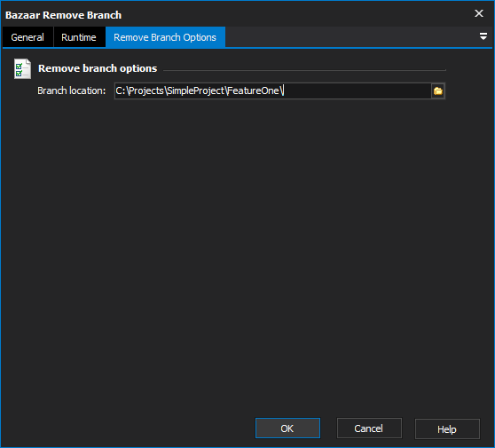The height and width of the screenshot is (448, 495).
Task: Open Help for this dialog
Action: click(447, 428)
